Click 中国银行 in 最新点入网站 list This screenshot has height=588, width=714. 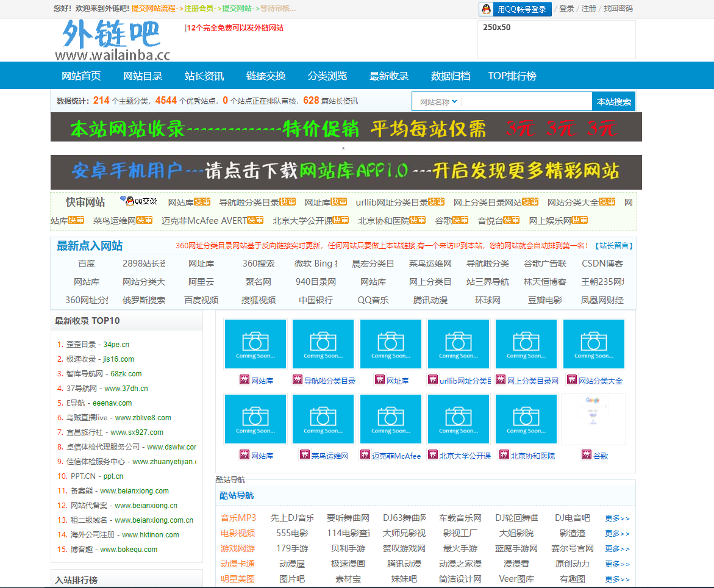point(316,300)
